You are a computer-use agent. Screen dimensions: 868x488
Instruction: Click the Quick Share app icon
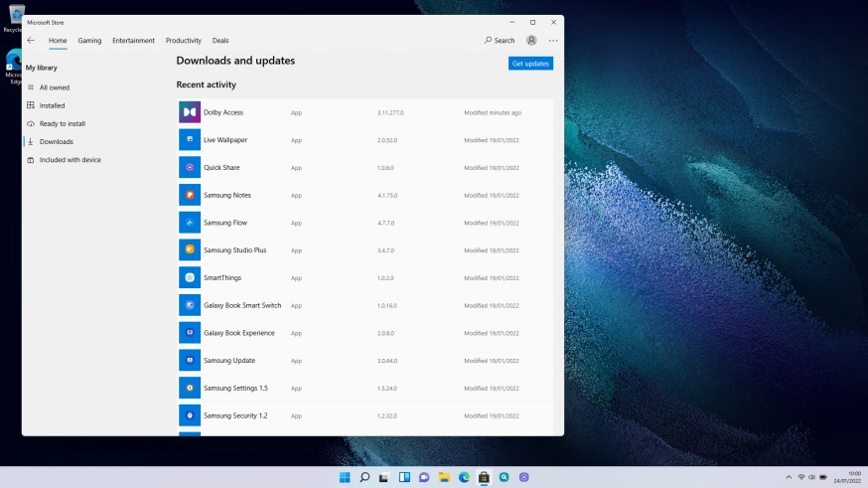[190, 168]
